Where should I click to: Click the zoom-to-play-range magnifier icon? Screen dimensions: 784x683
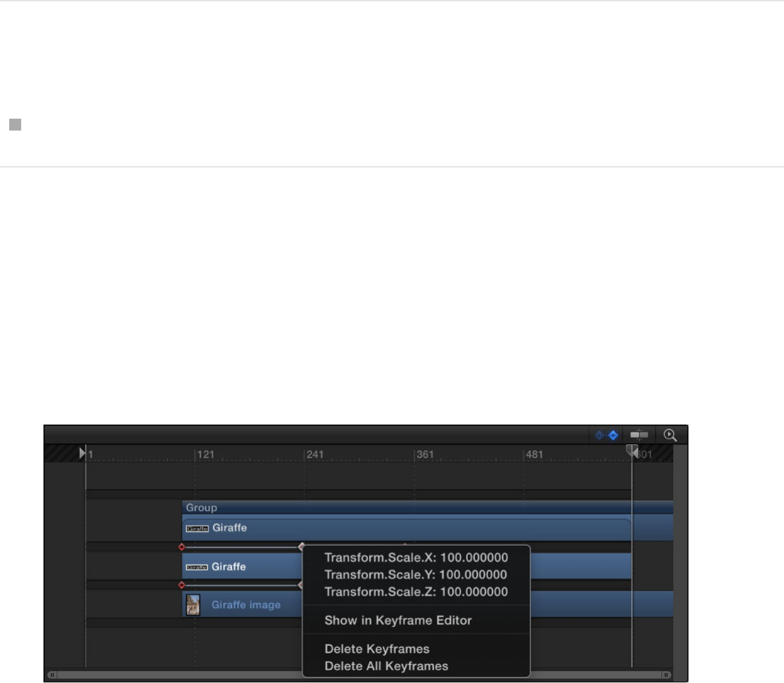pyautogui.click(x=670, y=435)
